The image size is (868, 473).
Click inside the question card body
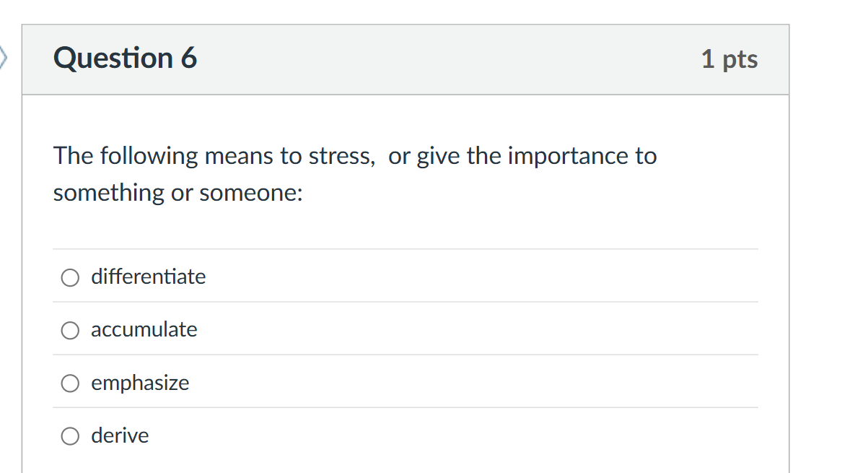tap(405, 217)
